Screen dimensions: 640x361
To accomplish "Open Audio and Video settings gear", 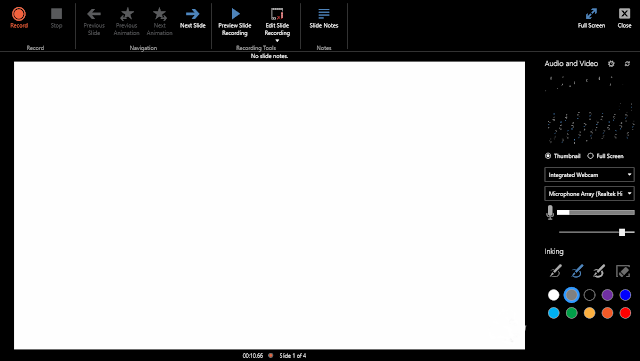I will 611,64.
